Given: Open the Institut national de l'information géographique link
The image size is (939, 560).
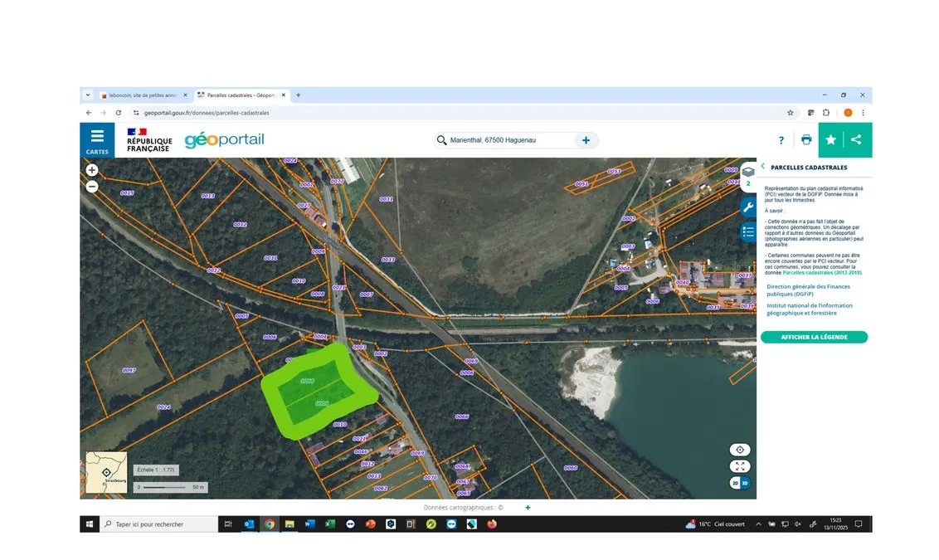Looking at the screenshot, I should click(x=810, y=309).
